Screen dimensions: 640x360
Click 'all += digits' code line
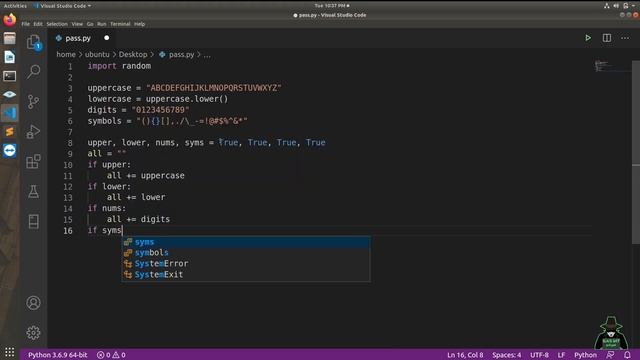tap(138, 219)
